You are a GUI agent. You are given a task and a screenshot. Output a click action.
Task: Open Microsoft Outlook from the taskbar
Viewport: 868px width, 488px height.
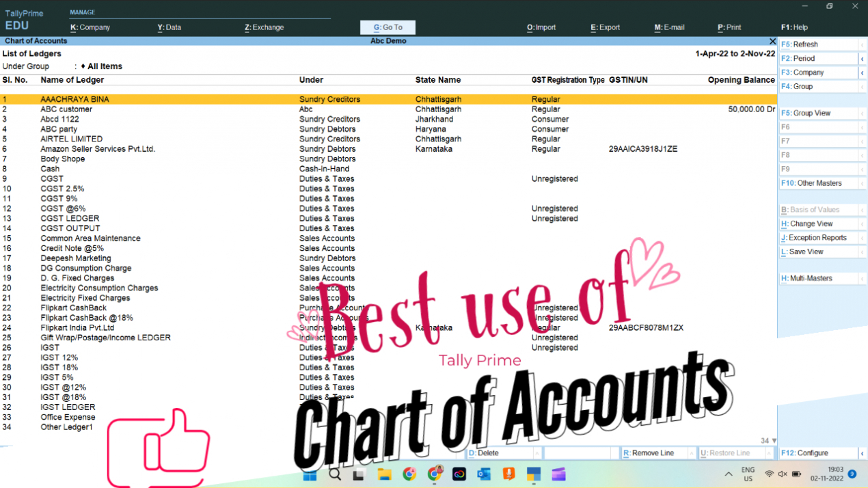click(x=484, y=474)
